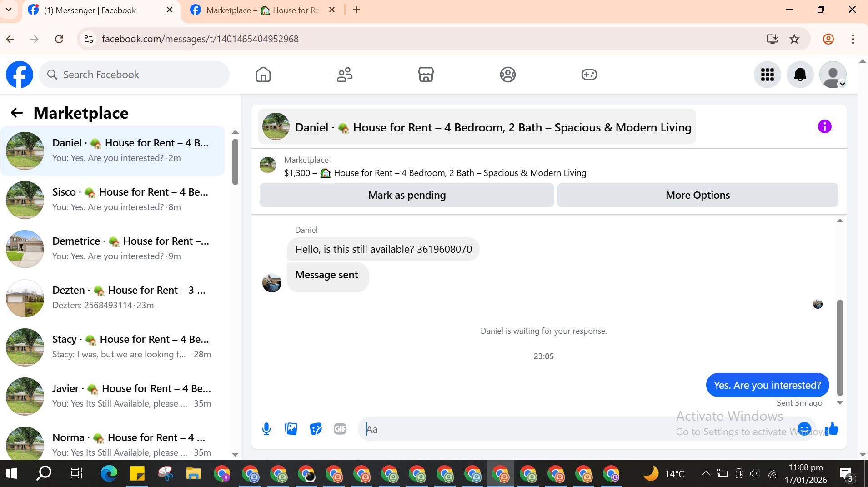Reload the page
This screenshot has width=868, height=487.
coord(59,39)
